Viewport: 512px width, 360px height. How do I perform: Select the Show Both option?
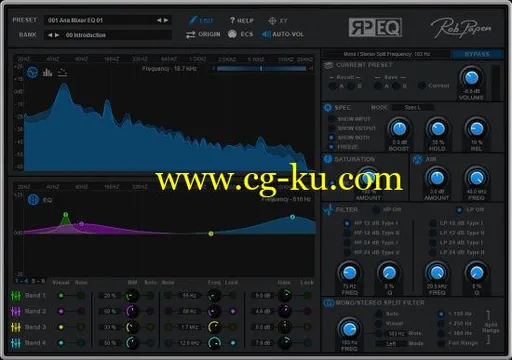pos(331,137)
